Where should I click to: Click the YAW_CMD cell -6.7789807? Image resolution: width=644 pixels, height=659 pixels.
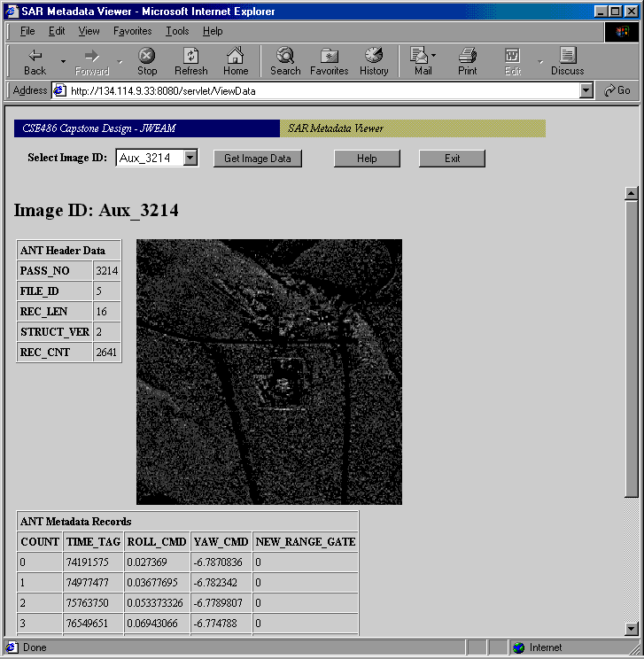coord(221,602)
